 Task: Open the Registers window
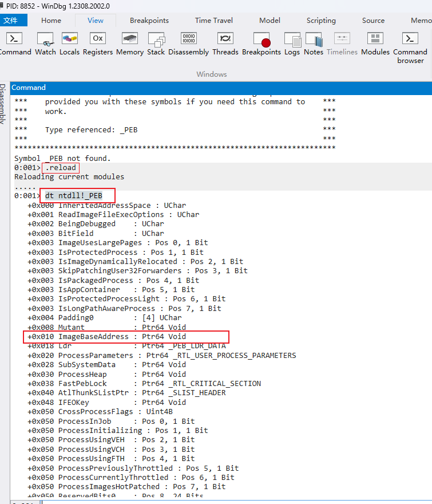point(98,44)
